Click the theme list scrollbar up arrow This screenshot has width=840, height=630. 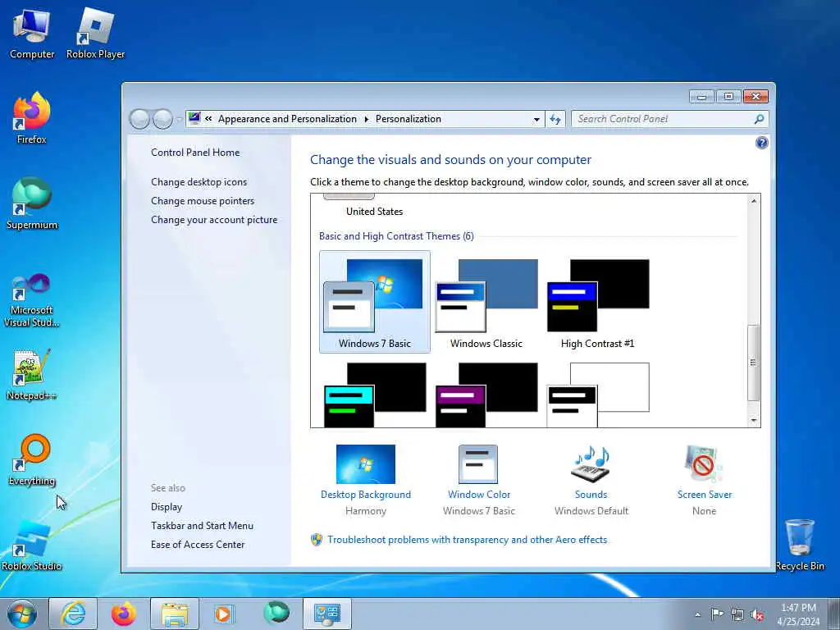click(x=753, y=201)
